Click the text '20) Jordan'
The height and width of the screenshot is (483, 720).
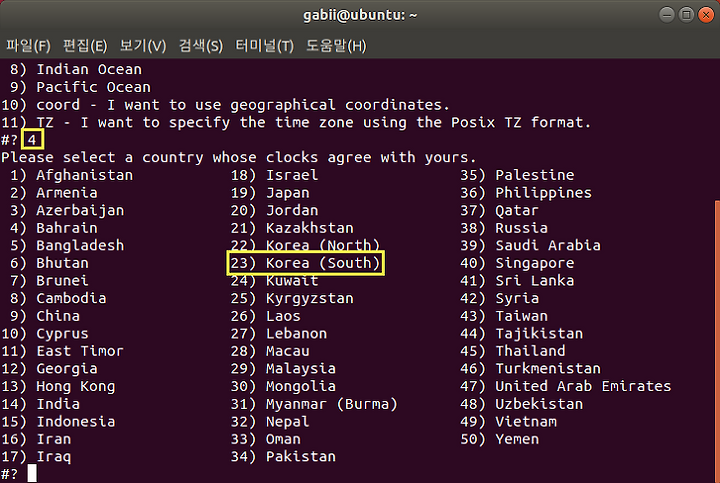coord(275,210)
